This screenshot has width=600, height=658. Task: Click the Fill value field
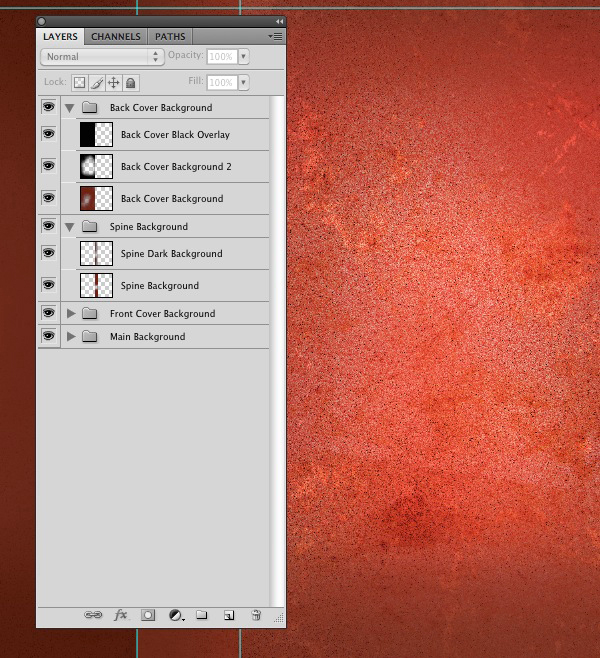tap(222, 83)
